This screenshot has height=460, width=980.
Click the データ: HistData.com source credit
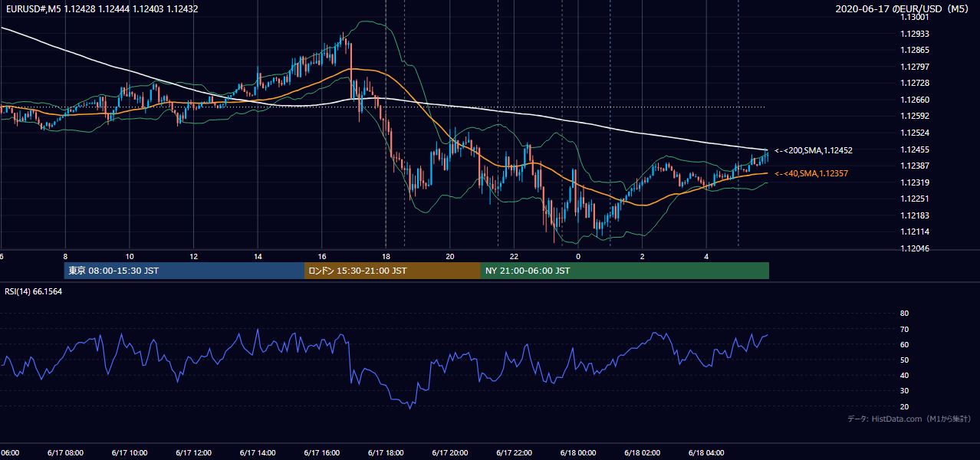pyautogui.click(x=909, y=419)
